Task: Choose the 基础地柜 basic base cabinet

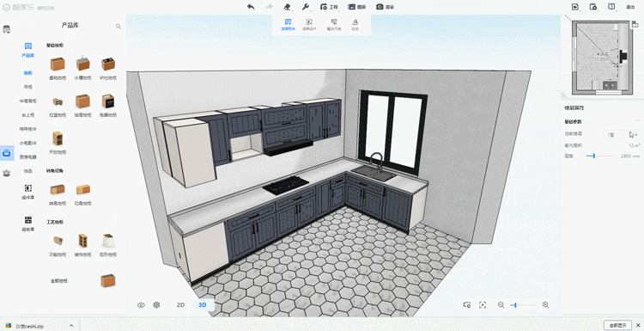Action: coord(58,69)
